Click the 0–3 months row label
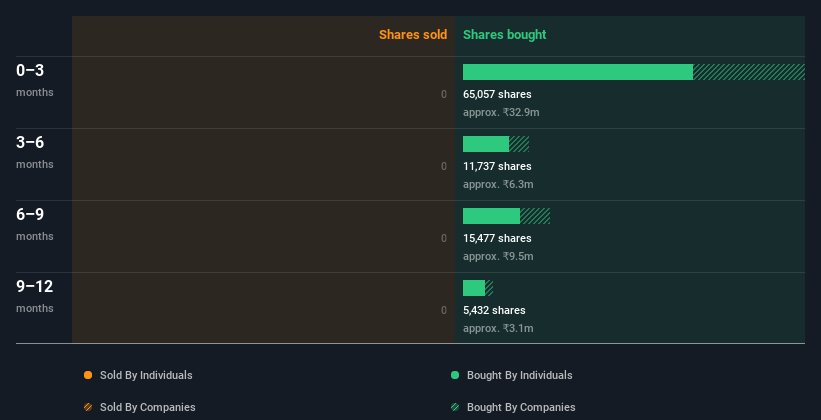Screen dimensions: 821x420 (x=35, y=80)
